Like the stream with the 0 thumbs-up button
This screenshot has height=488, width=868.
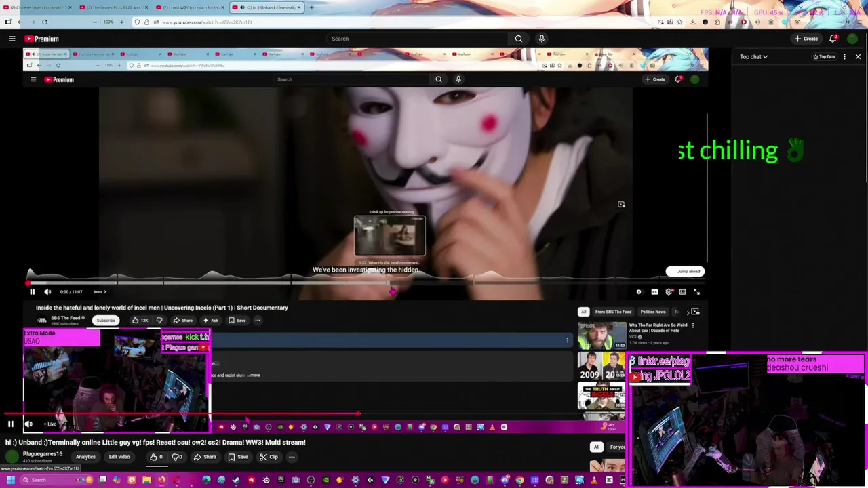[156, 457]
